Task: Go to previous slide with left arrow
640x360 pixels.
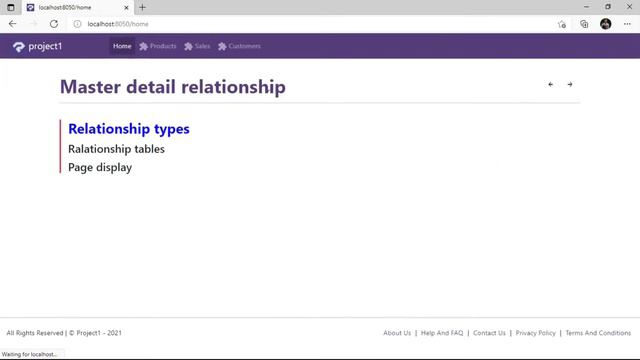Action: 551,84
